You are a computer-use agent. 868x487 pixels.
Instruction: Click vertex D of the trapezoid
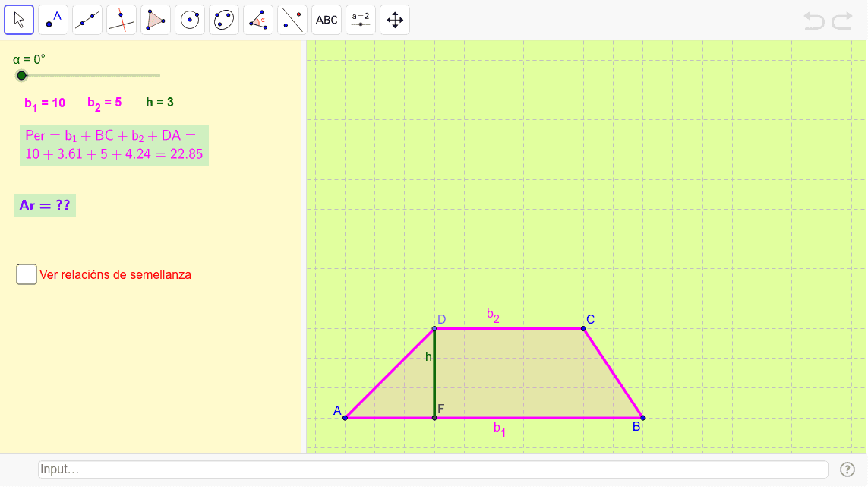click(x=434, y=328)
